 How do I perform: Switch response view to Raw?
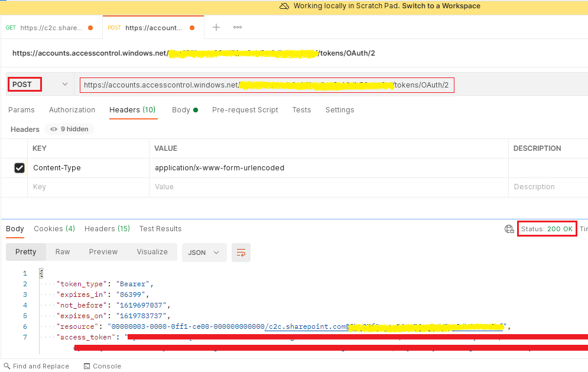(x=63, y=251)
